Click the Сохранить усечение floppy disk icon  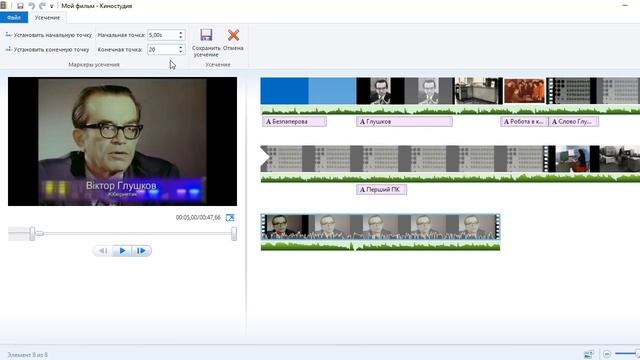(x=206, y=35)
